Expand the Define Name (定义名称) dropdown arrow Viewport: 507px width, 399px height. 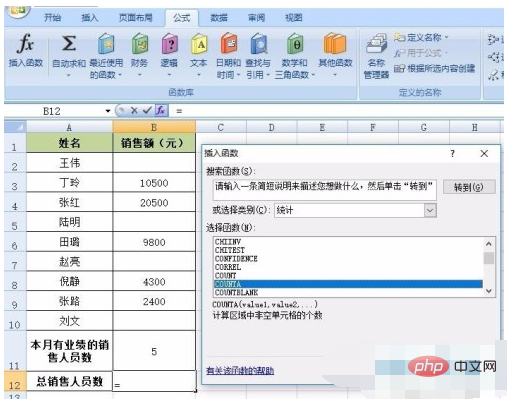tap(446, 37)
